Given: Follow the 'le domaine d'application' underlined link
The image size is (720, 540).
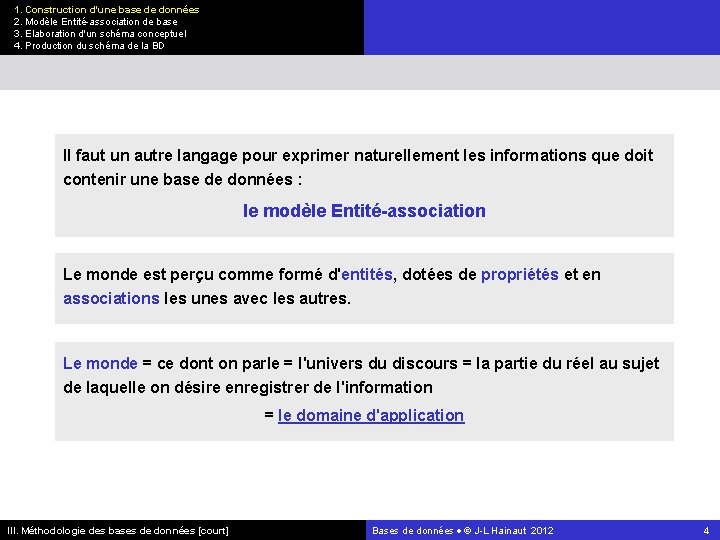Looking at the screenshot, I should pyautogui.click(x=371, y=416).
